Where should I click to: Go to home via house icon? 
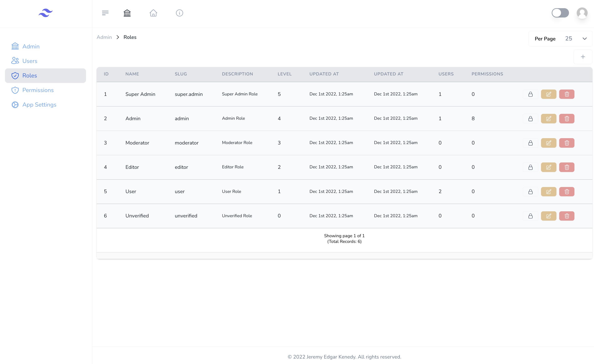point(153,13)
